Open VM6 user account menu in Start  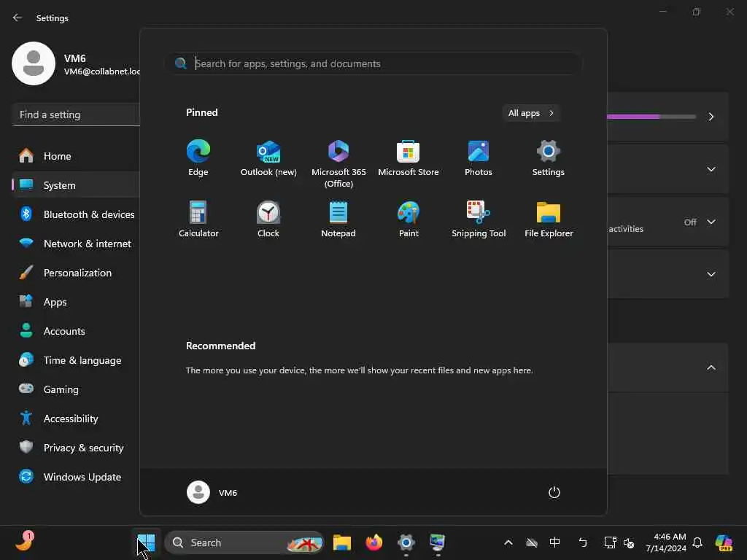click(x=212, y=492)
